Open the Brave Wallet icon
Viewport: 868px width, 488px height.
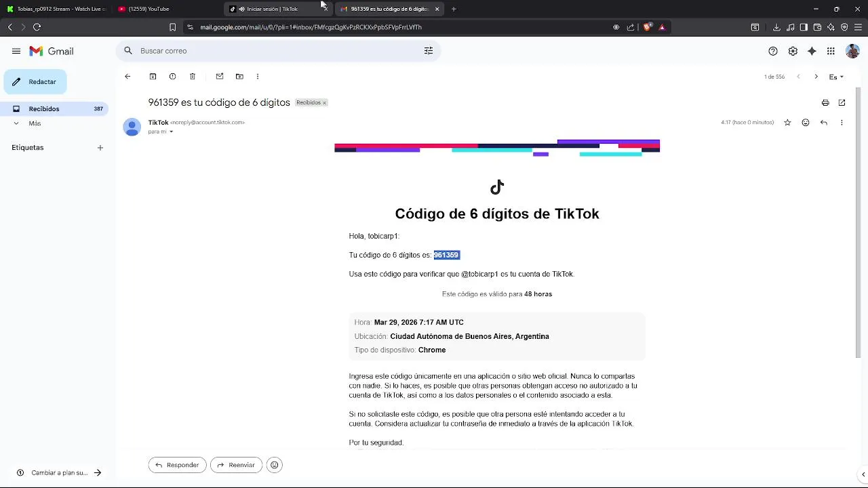817,27
